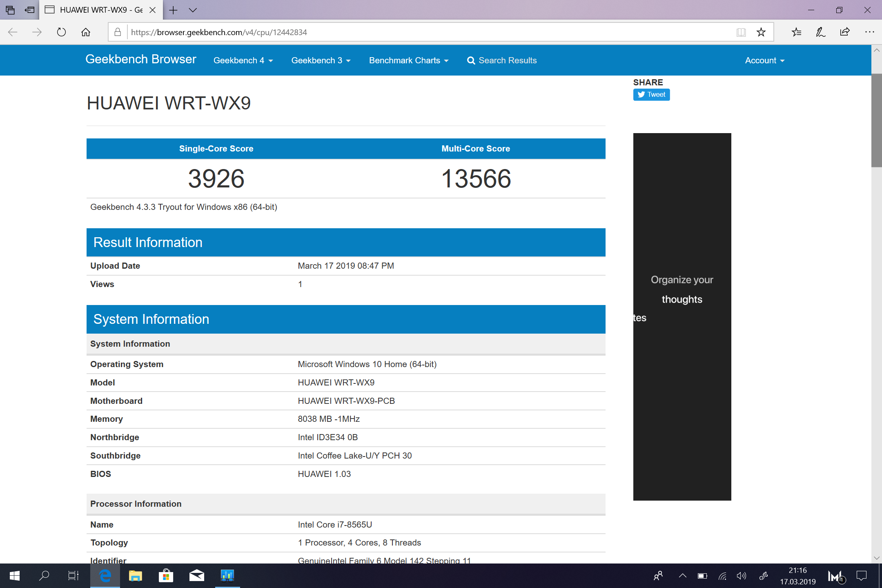Click the browser back arrow
Screen dimensions: 882x588
(13, 32)
